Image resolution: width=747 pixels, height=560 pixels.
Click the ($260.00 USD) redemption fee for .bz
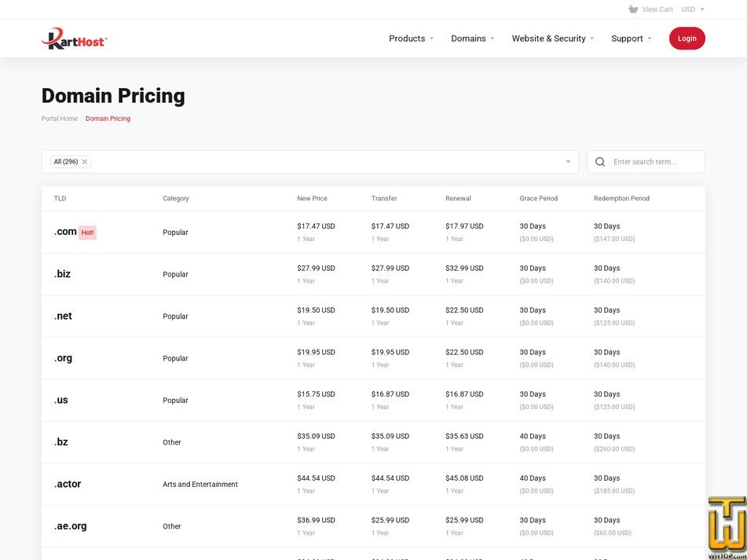click(614, 448)
